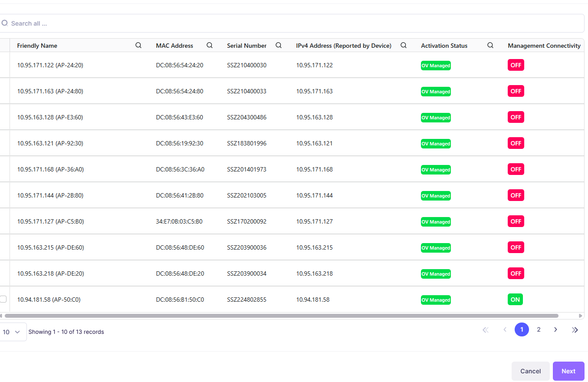Select MAC address DC:08:56:54:24:20
The width and height of the screenshot is (588, 382).
coord(180,65)
